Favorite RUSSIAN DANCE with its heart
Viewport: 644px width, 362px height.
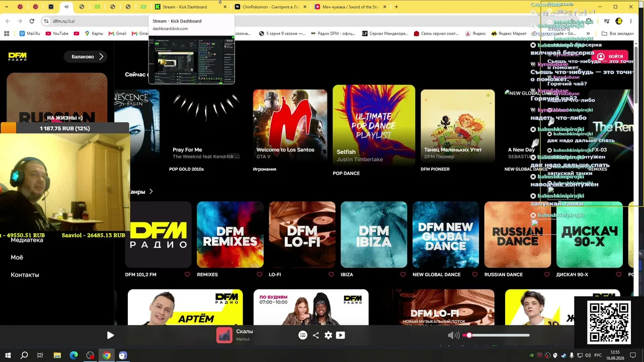click(x=547, y=275)
